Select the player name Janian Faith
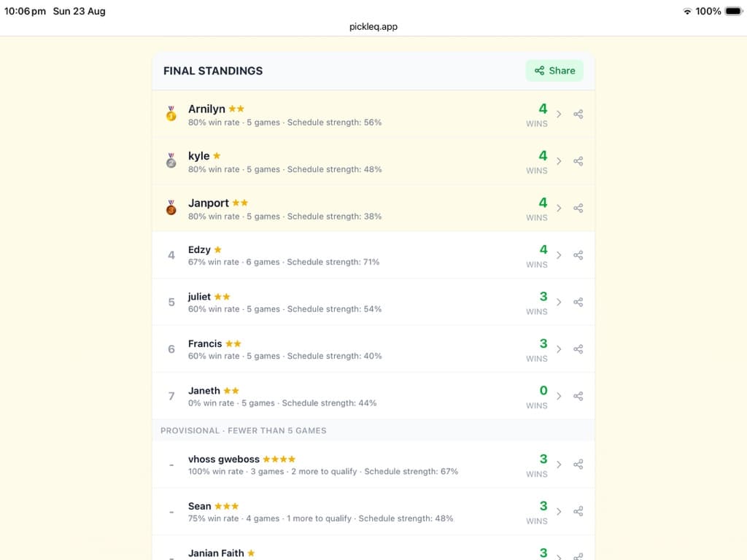 216,553
